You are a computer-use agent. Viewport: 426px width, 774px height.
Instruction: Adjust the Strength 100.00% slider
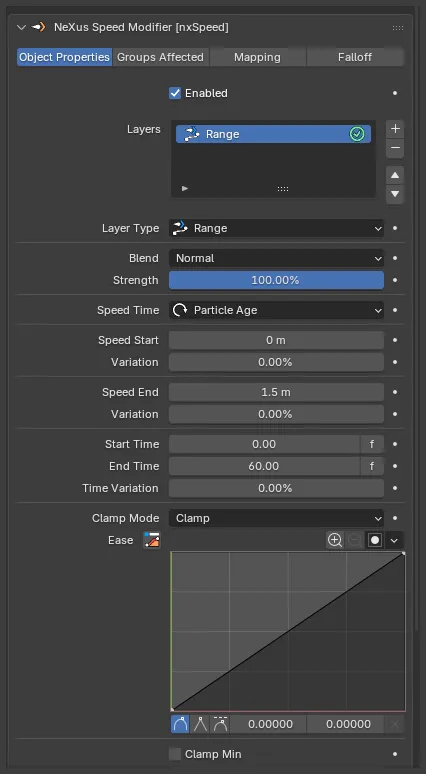pyautogui.click(x=276, y=280)
